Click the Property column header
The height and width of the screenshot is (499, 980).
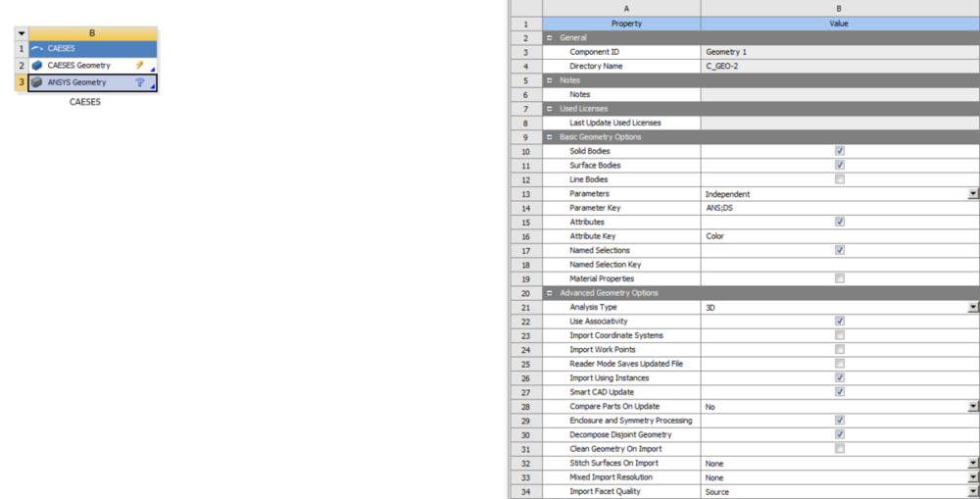click(x=621, y=24)
